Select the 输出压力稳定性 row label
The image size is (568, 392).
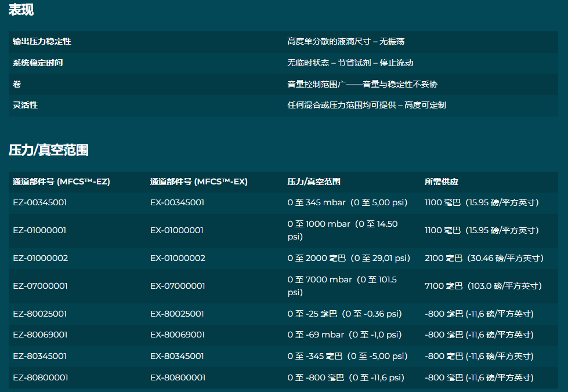[42, 42]
